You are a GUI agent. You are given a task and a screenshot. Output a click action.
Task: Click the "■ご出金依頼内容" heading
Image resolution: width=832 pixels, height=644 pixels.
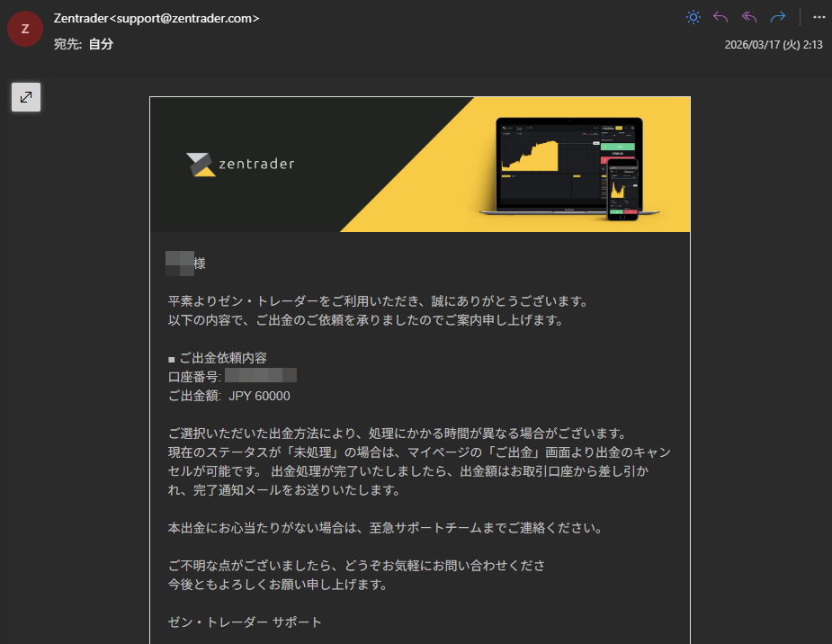coord(217,357)
